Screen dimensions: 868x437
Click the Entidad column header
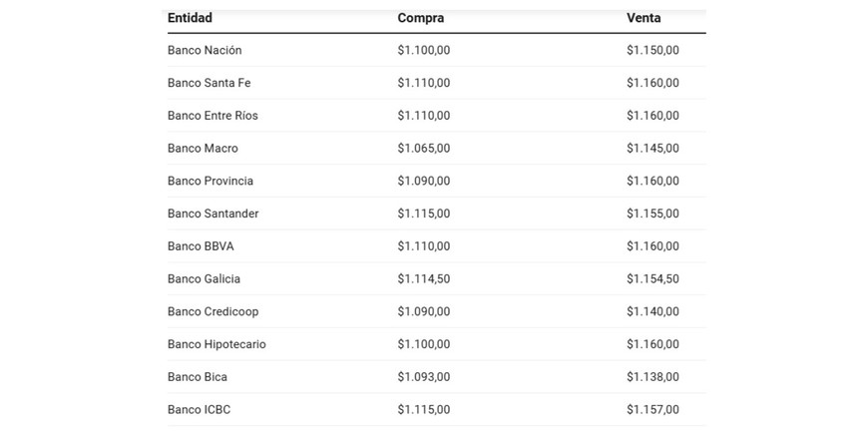pyautogui.click(x=190, y=18)
